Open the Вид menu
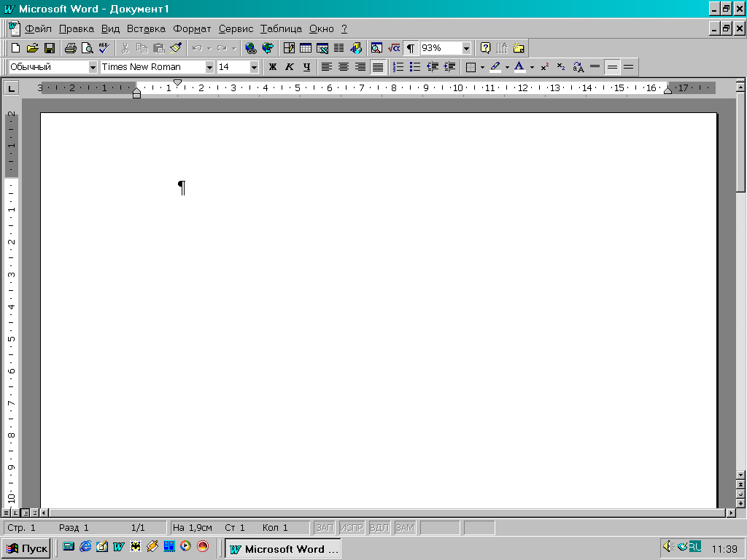 point(111,29)
